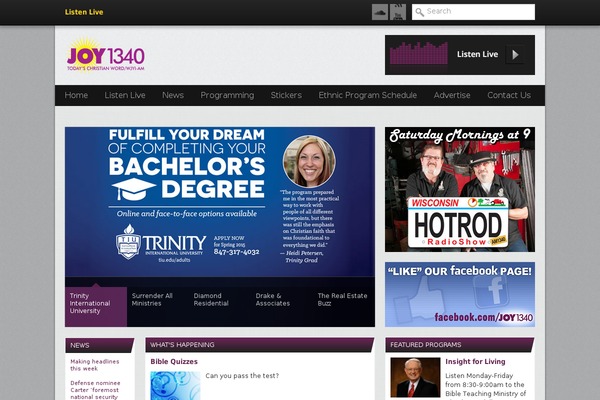Image resolution: width=600 pixels, height=400 pixels.
Task: Open the Wisconsin Hotrod Radio Show banner
Action: tap(460, 189)
